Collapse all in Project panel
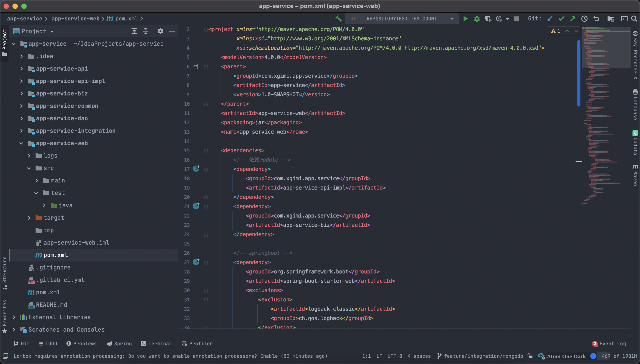 point(146,31)
